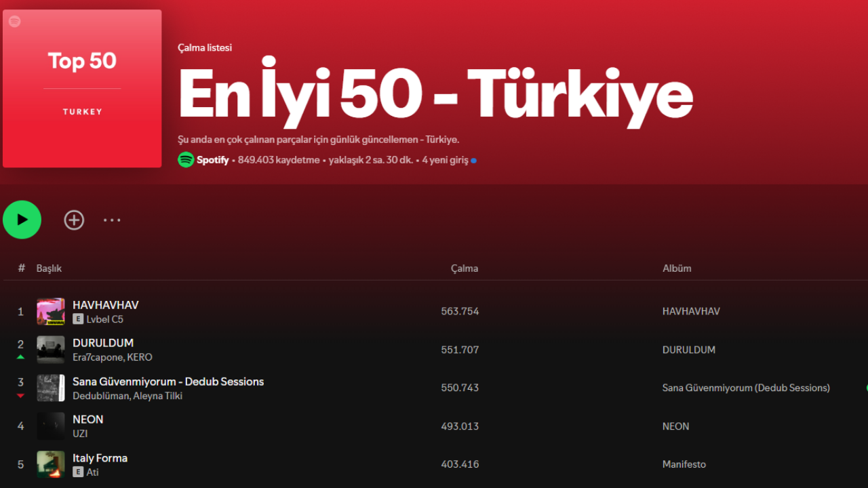Click the Italy Forma album cover
Image resolution: width=868 pixels, height=488 pixels.
click(x=50, y=464)
